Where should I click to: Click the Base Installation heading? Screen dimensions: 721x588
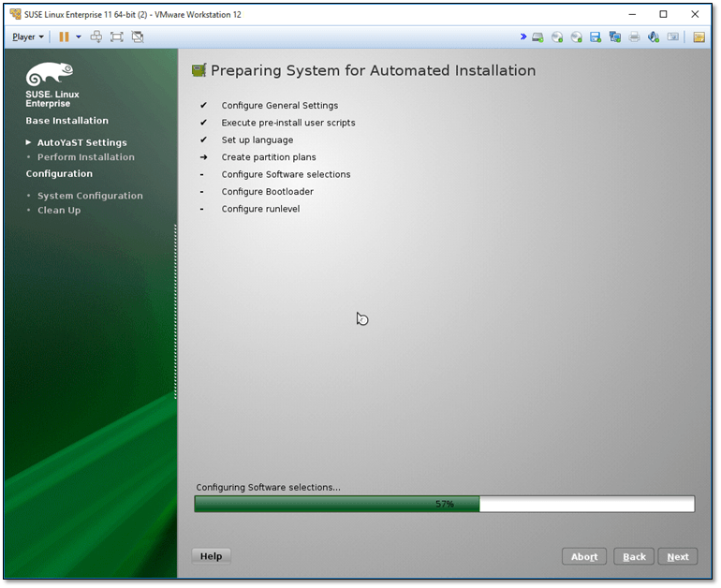coord(67,121)
